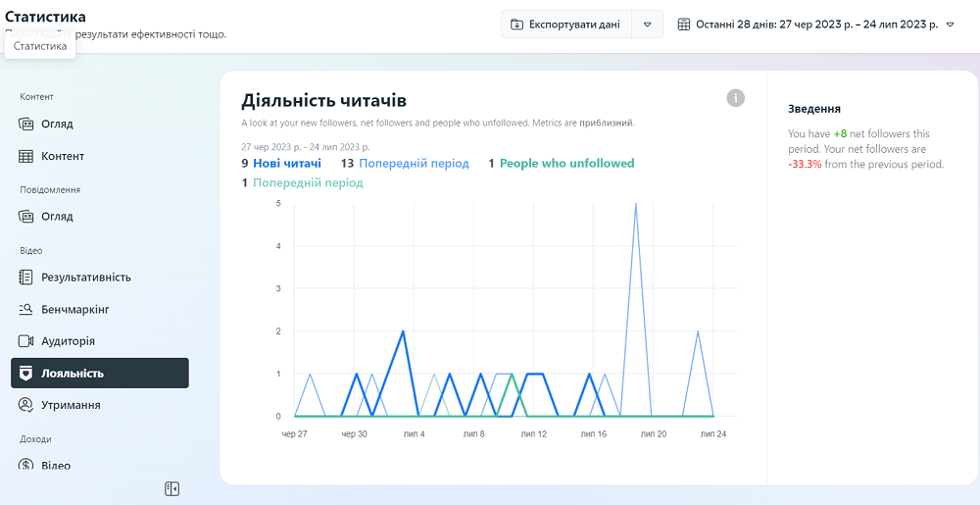Click the Лояльність shield icon
Image resolution: width=980 pixels, height=505 pixels.
[x=26, y=374]
